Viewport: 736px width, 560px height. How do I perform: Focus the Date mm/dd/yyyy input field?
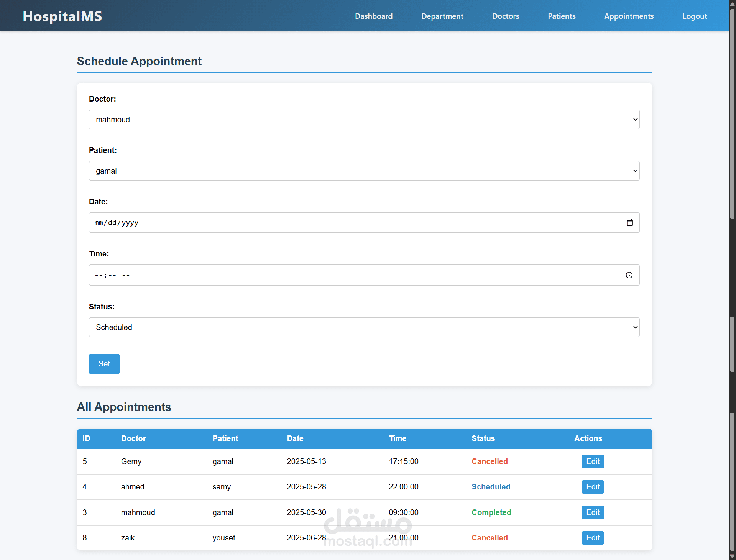point(364,223)
